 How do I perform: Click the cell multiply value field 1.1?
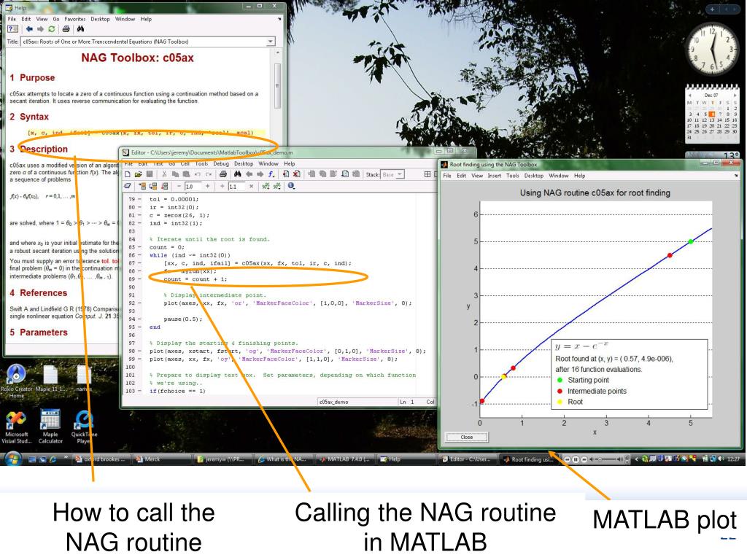coord(237,186)
